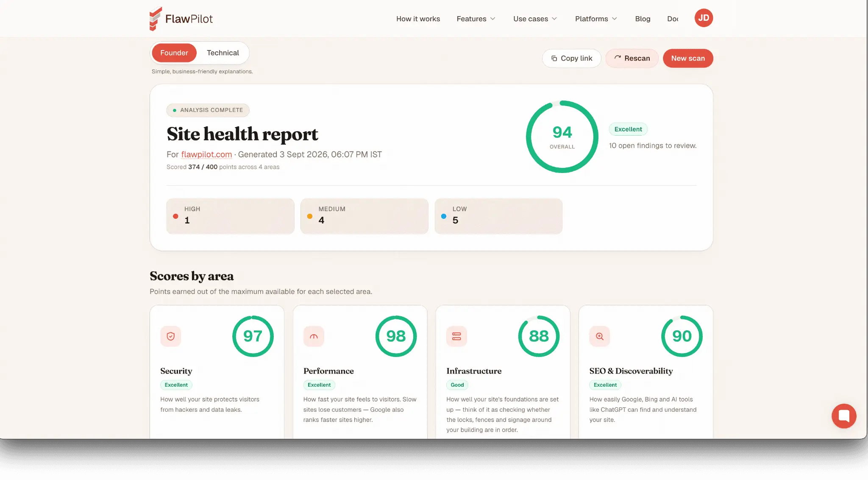Select the HIGH severity card
Screen dimensions: 868x480
230,216
